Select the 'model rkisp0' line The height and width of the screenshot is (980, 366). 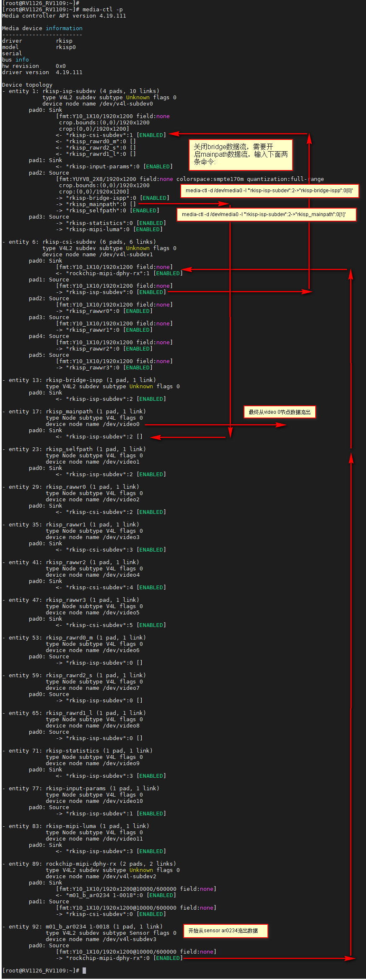(39, 47)
